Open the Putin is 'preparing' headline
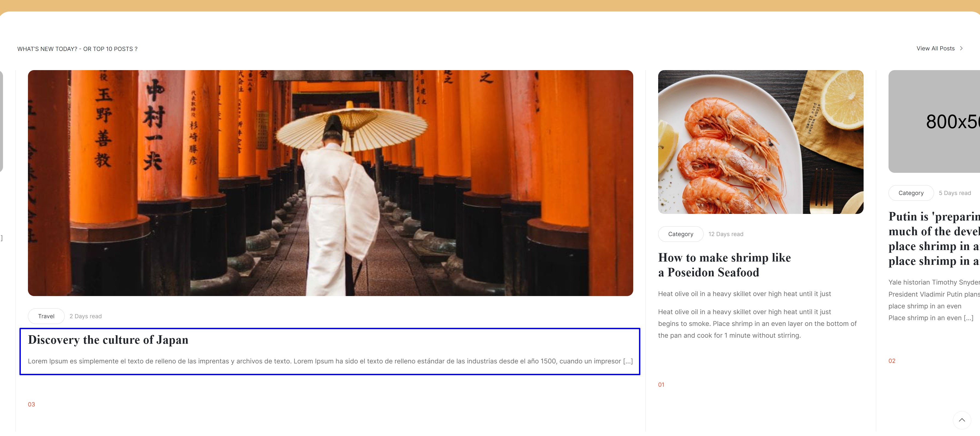 pyautogui.click(x=934, y=239)
